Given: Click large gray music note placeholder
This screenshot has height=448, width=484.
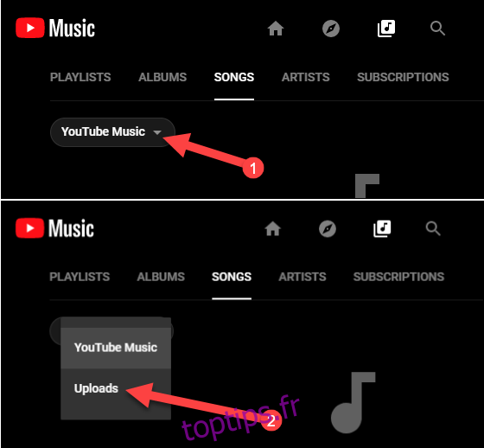Looking at the screenshot, I should click(x=353, y=402).
